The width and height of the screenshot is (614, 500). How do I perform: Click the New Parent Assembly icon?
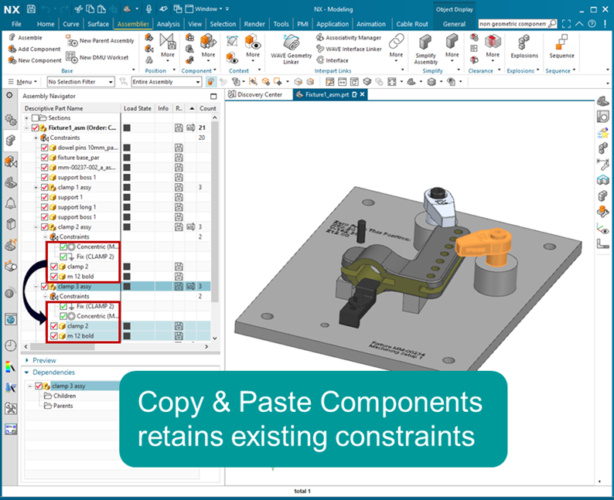point(73,41)
